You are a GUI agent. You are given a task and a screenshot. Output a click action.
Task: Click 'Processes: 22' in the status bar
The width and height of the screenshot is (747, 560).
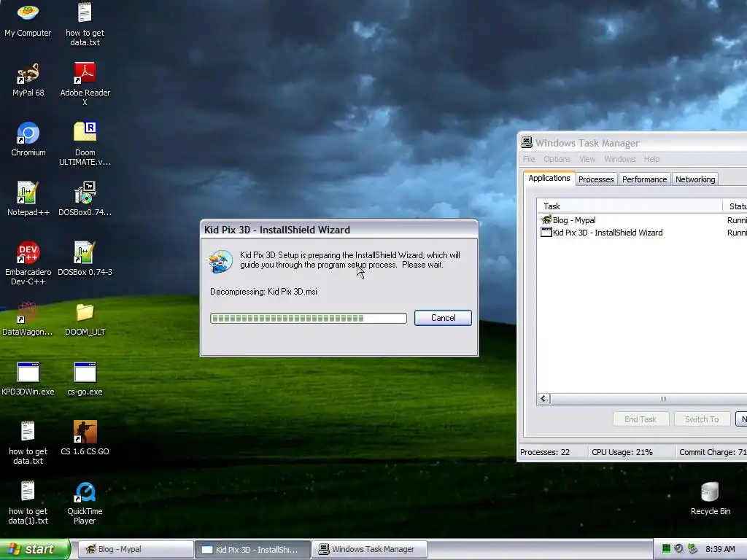544,452
